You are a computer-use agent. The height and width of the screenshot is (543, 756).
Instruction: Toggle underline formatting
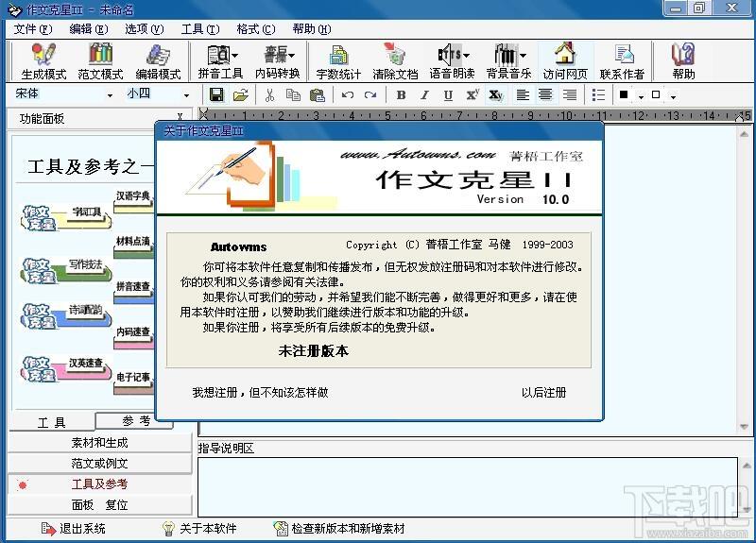click(x=448, y=95)
